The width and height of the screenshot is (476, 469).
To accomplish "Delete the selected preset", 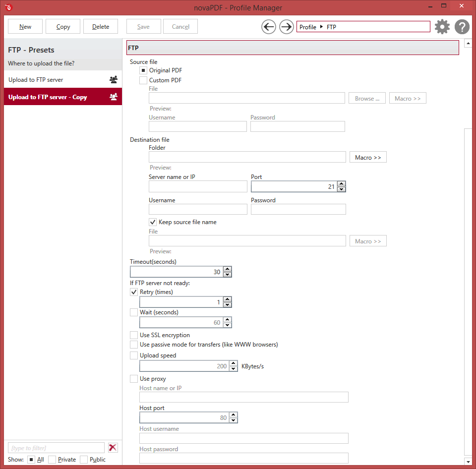I will pos(101,27).
